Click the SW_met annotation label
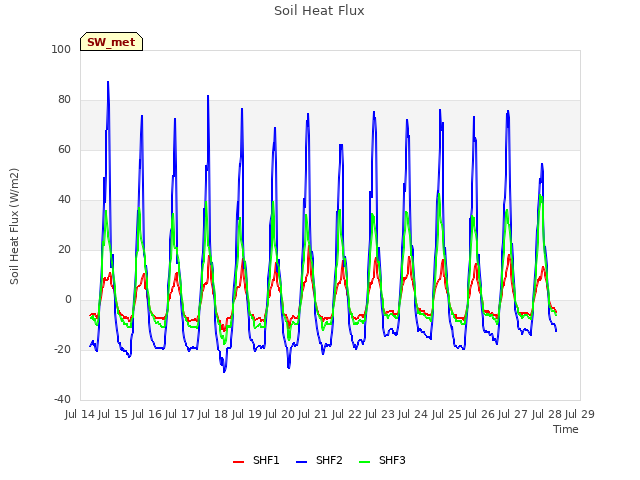The image size is (640, 480). pos(111,42)
